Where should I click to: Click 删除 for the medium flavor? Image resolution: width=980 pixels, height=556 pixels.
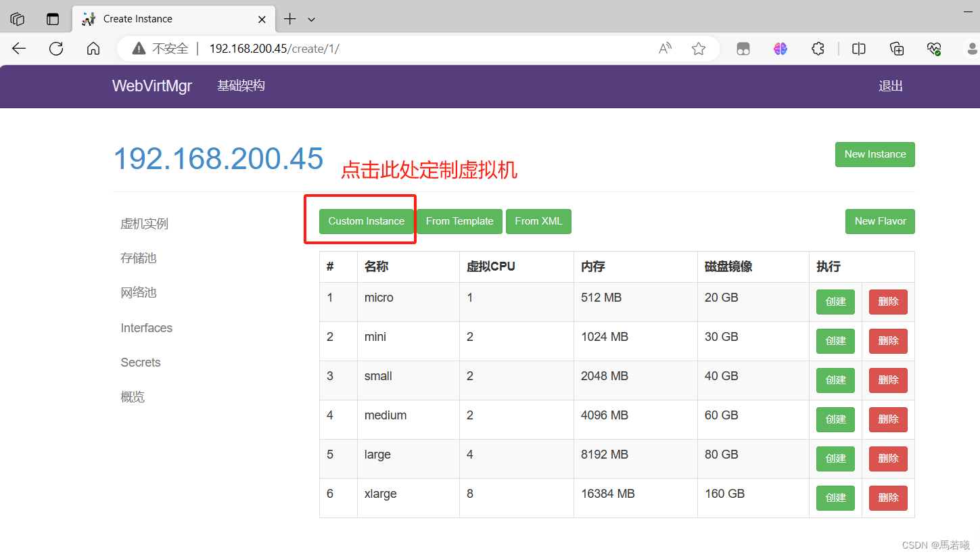pos(888,419)
